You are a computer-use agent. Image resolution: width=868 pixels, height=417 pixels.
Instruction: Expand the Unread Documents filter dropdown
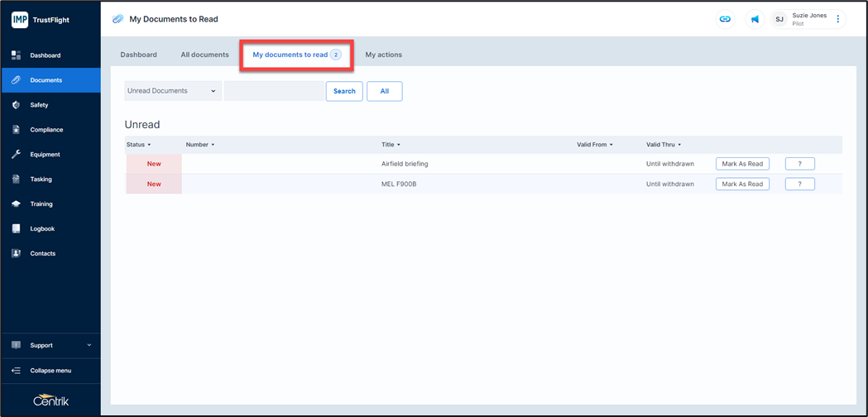tap(172, 91)
